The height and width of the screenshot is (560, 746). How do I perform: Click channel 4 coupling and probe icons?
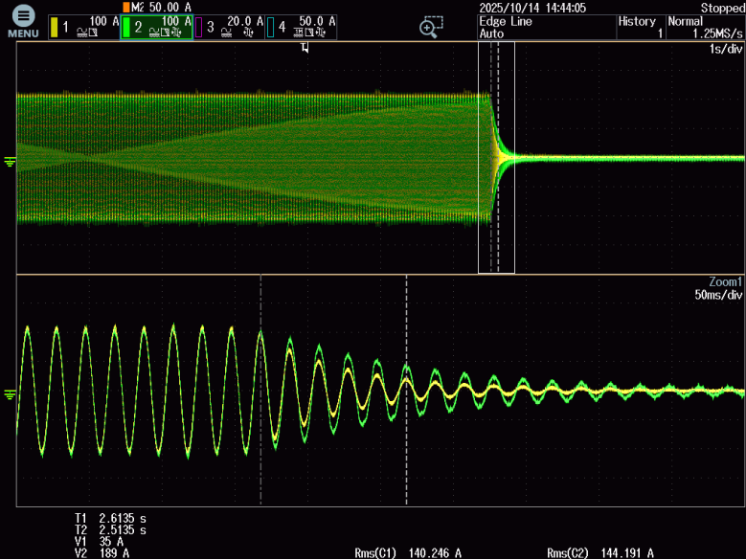(x=308, y=32)
